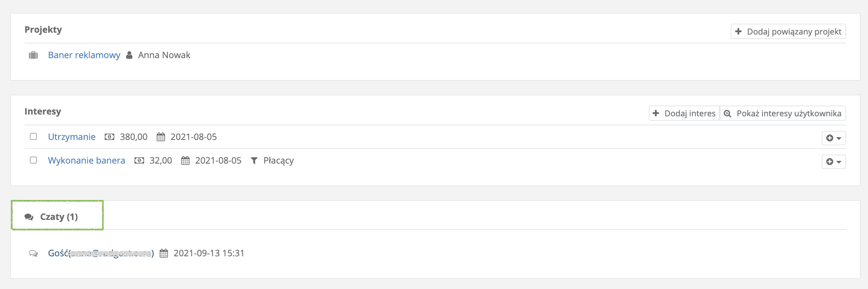
Task: Follow the Wykonanie banera link
Action: click(86, 160)
